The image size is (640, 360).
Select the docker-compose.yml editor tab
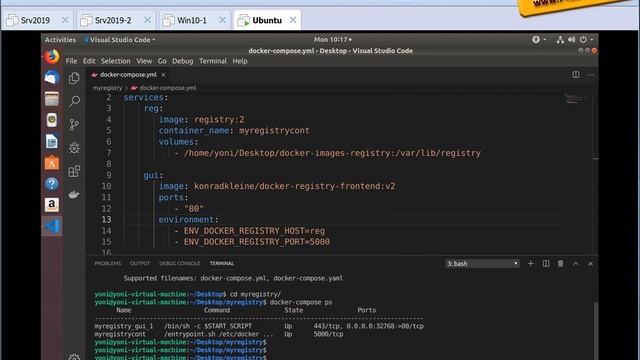point(128,75)
